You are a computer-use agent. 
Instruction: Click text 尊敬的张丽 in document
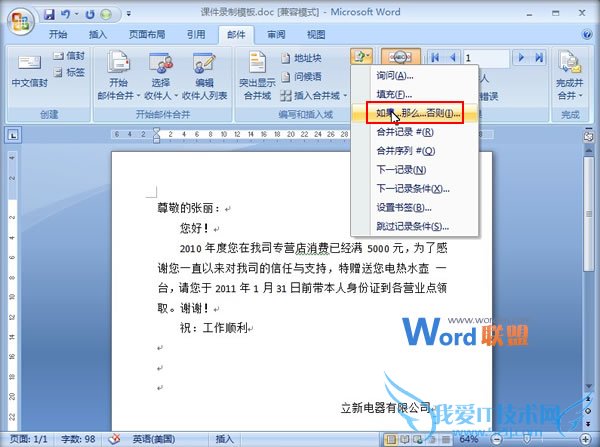pyautogui.click(x=185, y=208)
